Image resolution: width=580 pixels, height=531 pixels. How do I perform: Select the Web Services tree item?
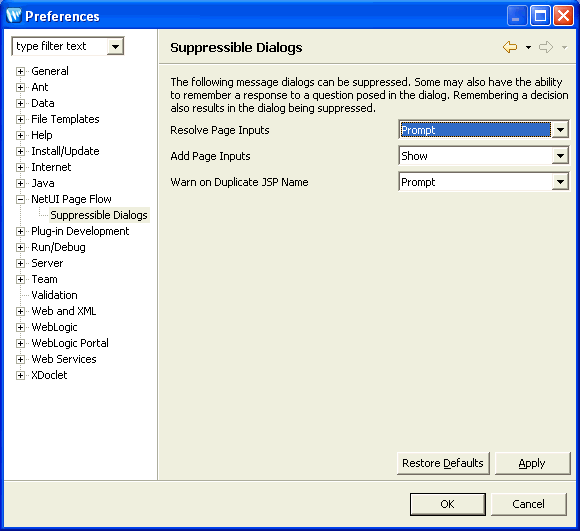64,359
